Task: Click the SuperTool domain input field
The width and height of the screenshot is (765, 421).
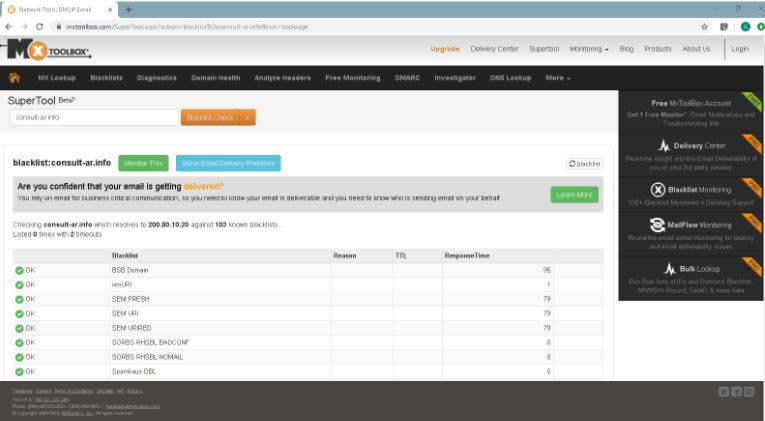Action: click(x=94, y=117)
